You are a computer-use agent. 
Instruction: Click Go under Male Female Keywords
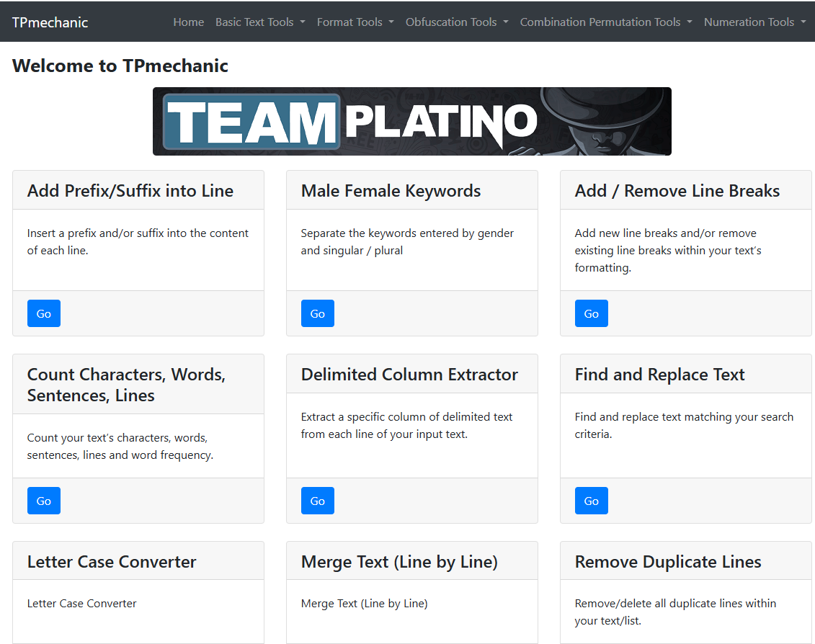coord(318,313)
